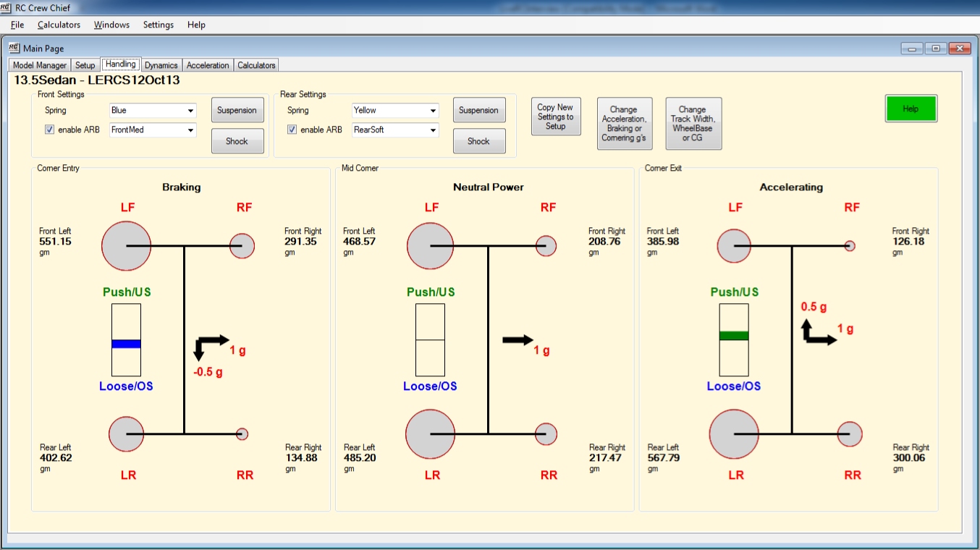
Task: Click the Braking Front Right 291.35 value
Action: (x=300, y=242)
